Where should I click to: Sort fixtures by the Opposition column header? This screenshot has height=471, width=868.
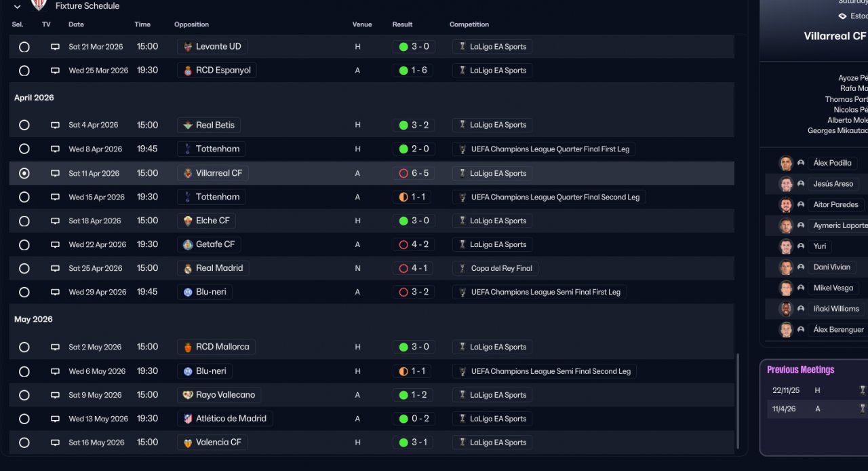click(x=191, y=24)
